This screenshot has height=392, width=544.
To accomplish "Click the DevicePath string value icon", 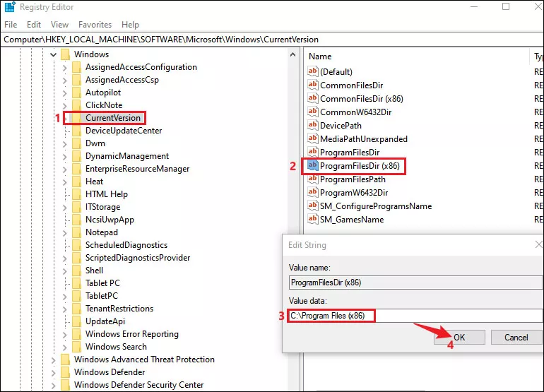I will tap(312, 125).
